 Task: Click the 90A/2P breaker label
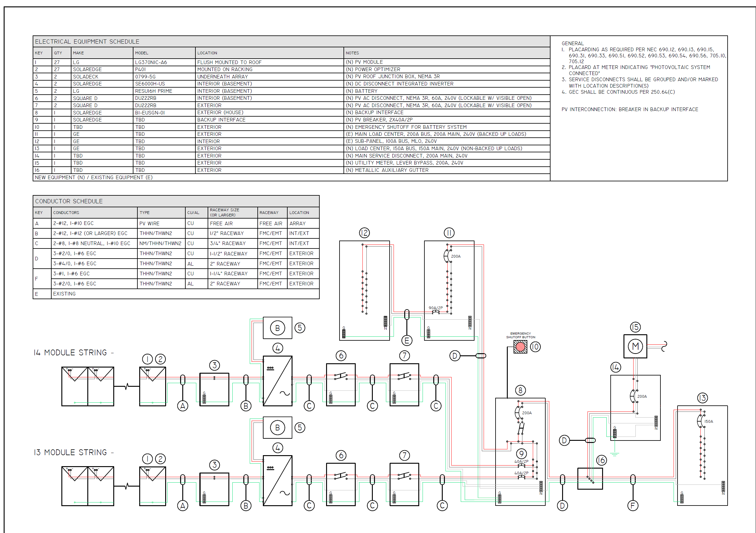(435, 308)
